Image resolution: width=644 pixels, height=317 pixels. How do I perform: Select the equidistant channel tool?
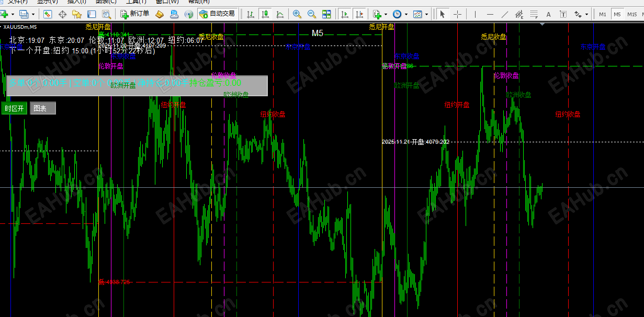click(x=519, y=14)
